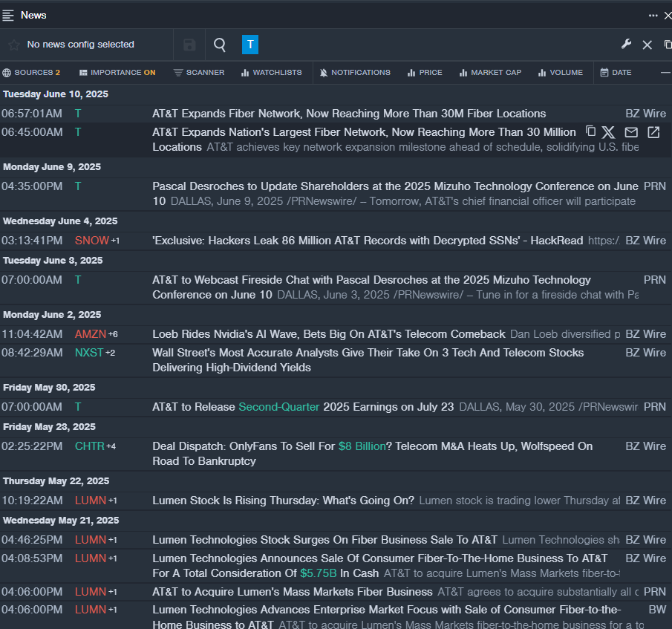Open 'AT&T to Release Second-Quarter 2025 Earnings' headline
Screen dimensions: 672x629
pos(303,407)
